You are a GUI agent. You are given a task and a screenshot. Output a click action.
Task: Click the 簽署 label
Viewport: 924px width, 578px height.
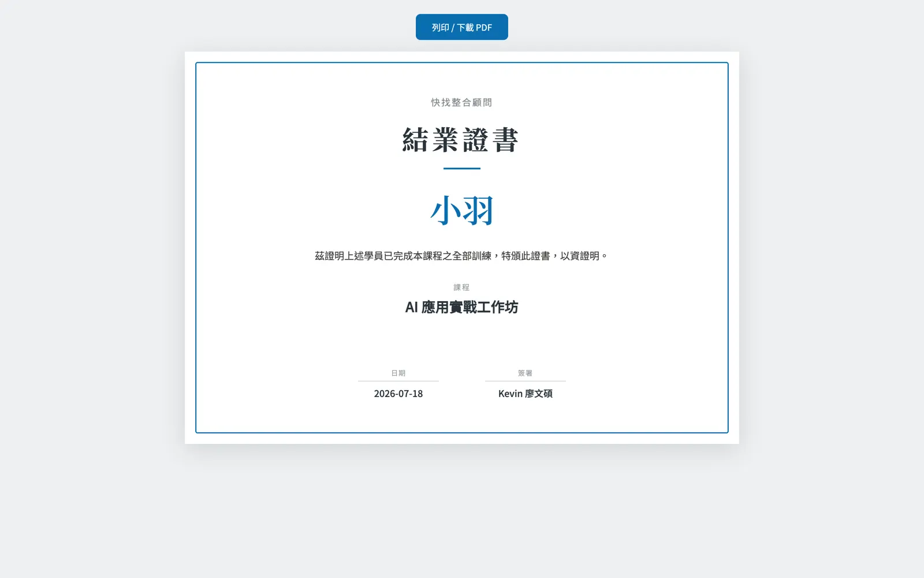tap(525, 373)
